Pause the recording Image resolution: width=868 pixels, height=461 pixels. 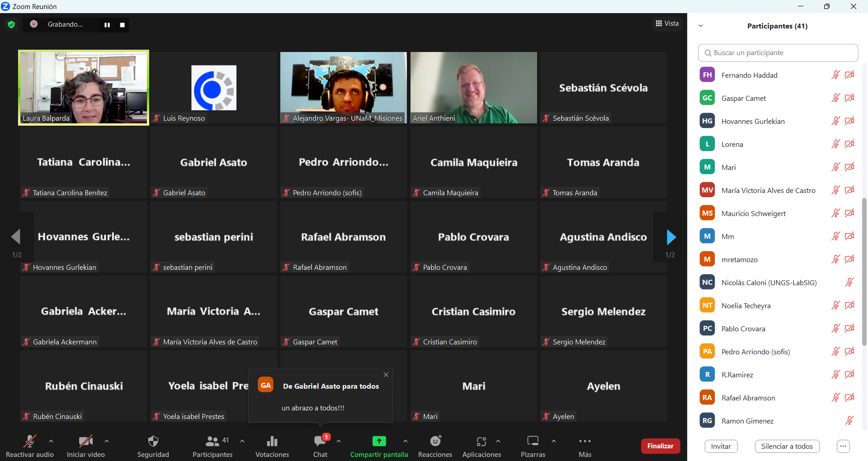[x=107, y=25]
